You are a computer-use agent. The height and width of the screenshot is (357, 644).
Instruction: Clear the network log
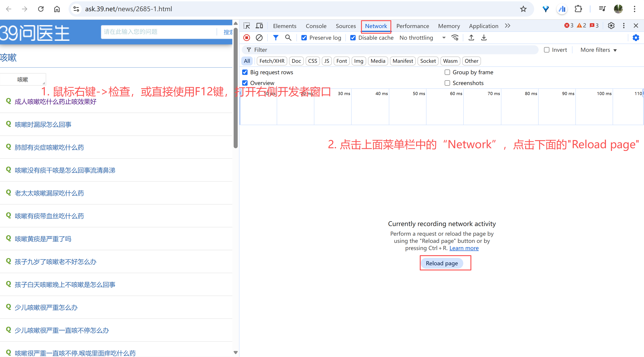click(x=259, y=38)
